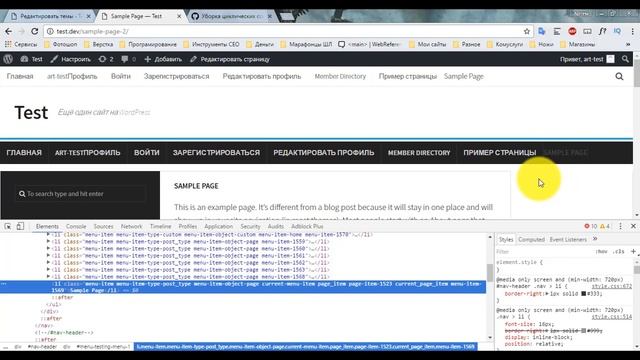Open Network tab in DevTools

pos(131,226)
